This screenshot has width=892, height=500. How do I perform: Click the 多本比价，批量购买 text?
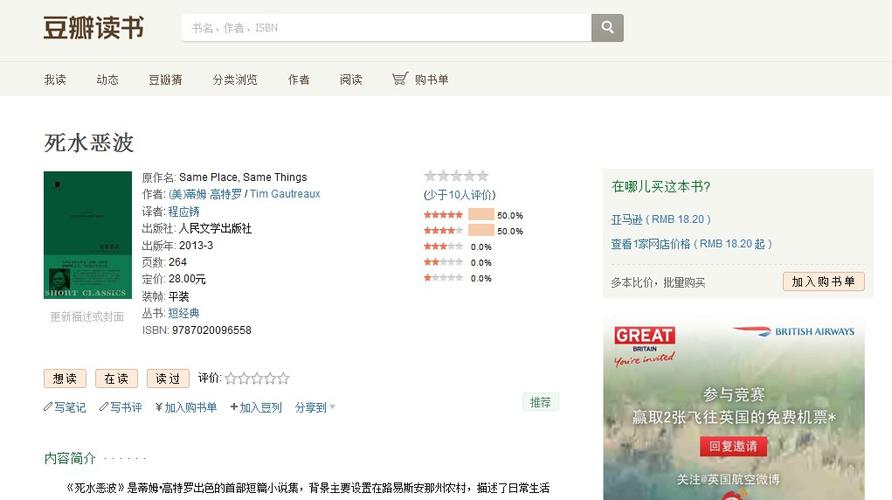coord(658,282)
